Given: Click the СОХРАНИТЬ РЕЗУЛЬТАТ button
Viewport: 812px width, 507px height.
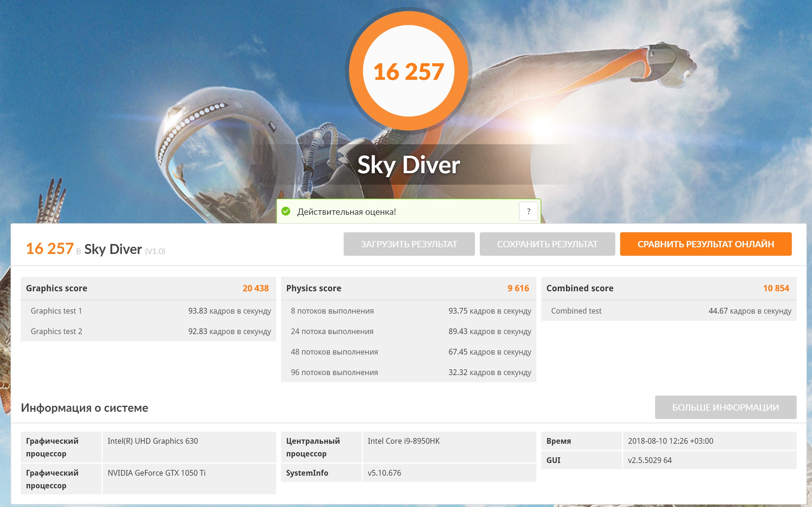Looking at the screenshot, I should [547, 244].
